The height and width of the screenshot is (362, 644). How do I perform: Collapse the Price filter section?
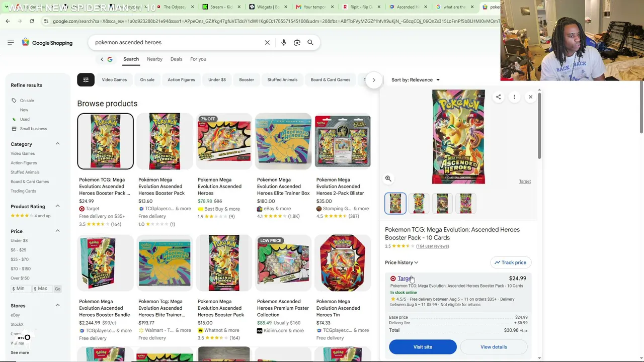tap(57, 231)
